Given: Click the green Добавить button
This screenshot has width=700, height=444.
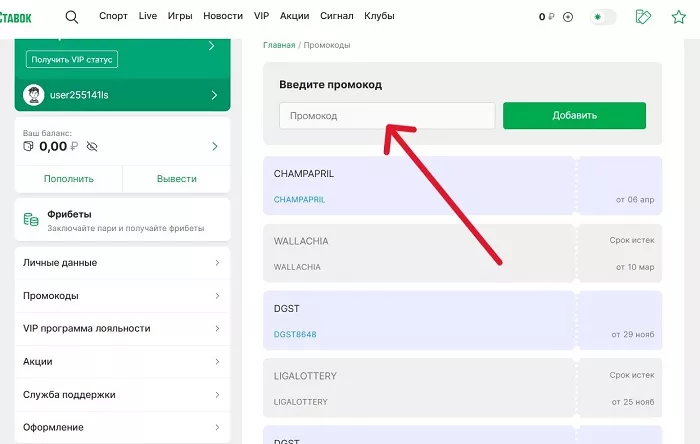Looking at the screenshot, I should pyautogui.click(x=574, y=116).
